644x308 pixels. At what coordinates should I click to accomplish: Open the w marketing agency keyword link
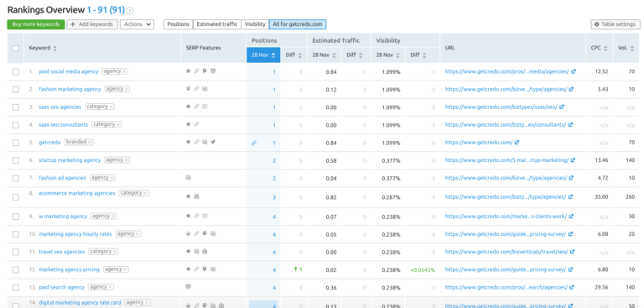(63, 217)
